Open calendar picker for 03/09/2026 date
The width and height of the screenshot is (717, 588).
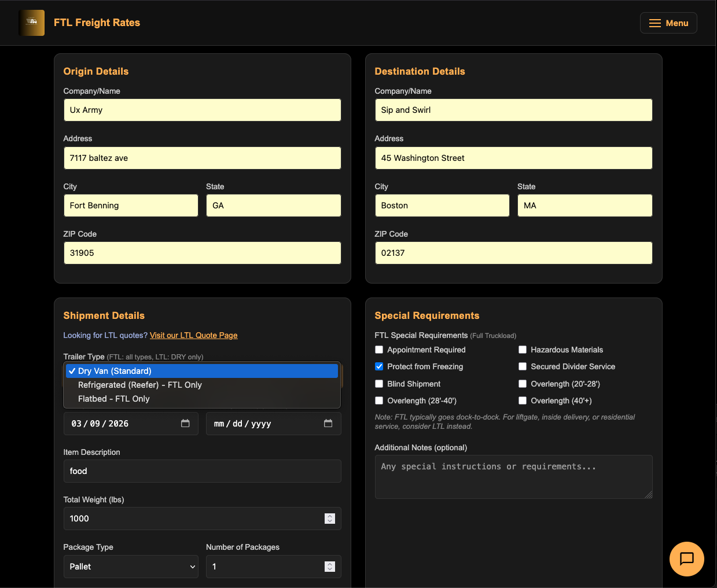(x=185, y=424)
